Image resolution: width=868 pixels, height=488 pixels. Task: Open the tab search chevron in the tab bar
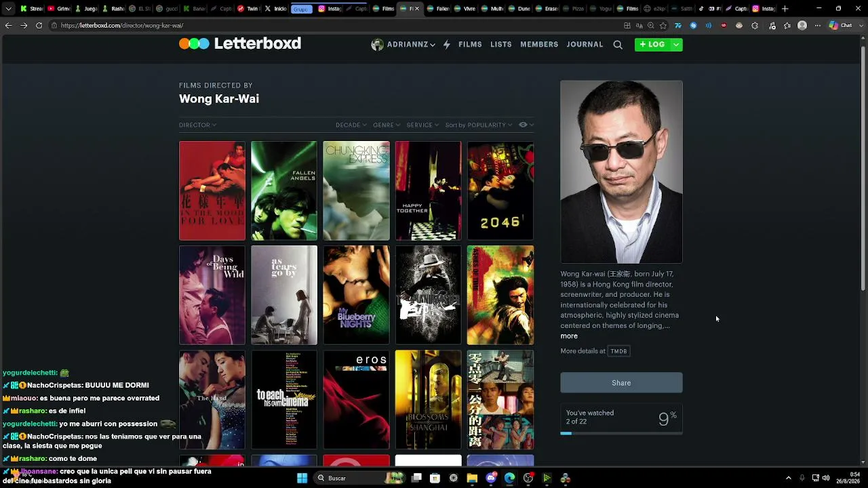(8, 9)
